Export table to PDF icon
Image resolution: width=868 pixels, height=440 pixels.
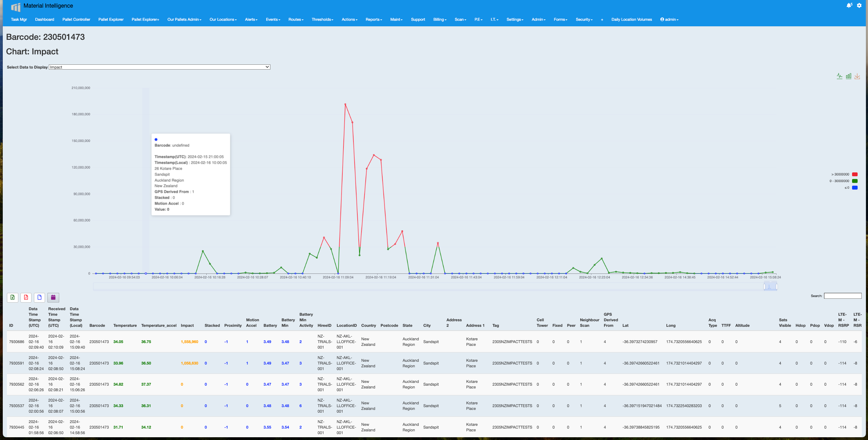click(26, 297)
